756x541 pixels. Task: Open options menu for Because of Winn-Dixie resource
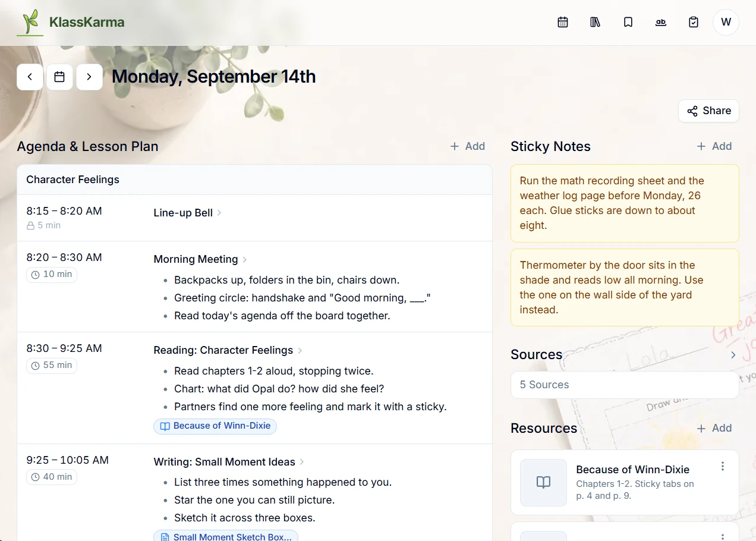click(723, 467)
